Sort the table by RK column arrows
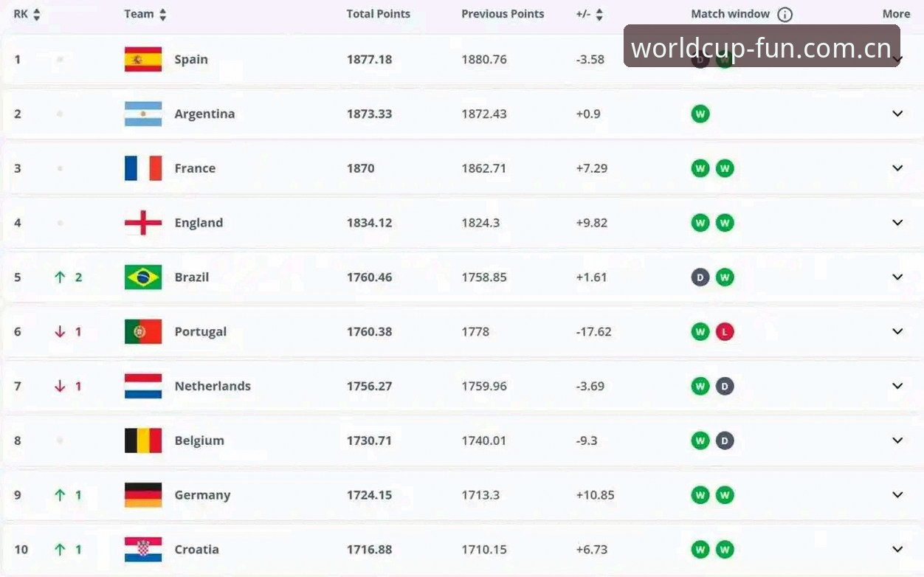 point(37,14)
